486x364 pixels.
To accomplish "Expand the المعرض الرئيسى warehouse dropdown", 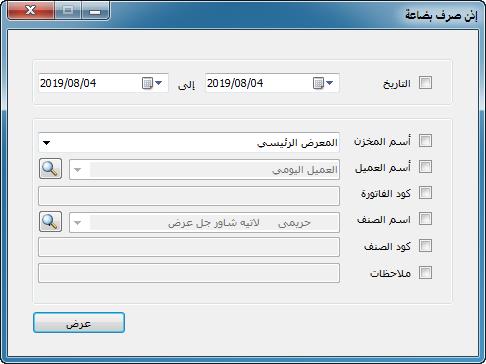I will pyautogui.click(x=47, y=143).
